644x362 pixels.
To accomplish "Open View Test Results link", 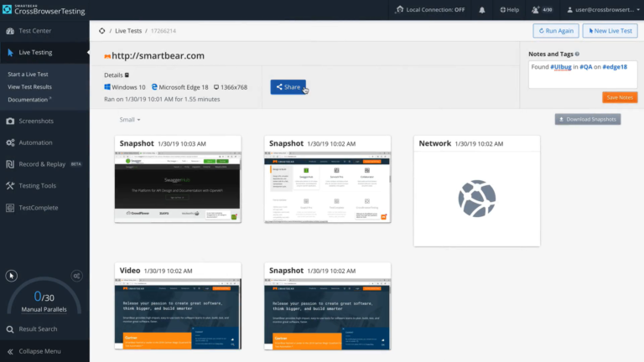I will click(29, 87).
